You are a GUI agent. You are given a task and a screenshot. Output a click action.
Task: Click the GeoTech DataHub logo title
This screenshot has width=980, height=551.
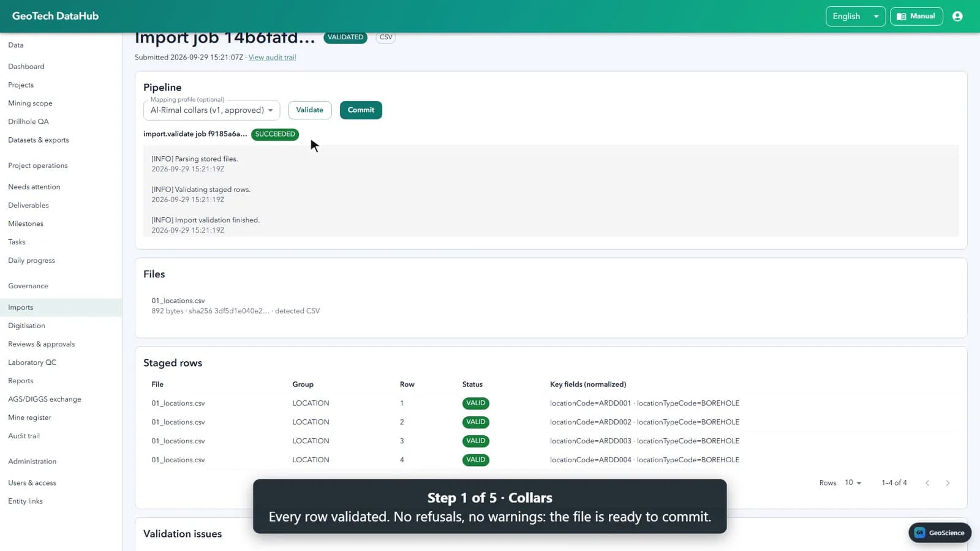click(55, 16)
